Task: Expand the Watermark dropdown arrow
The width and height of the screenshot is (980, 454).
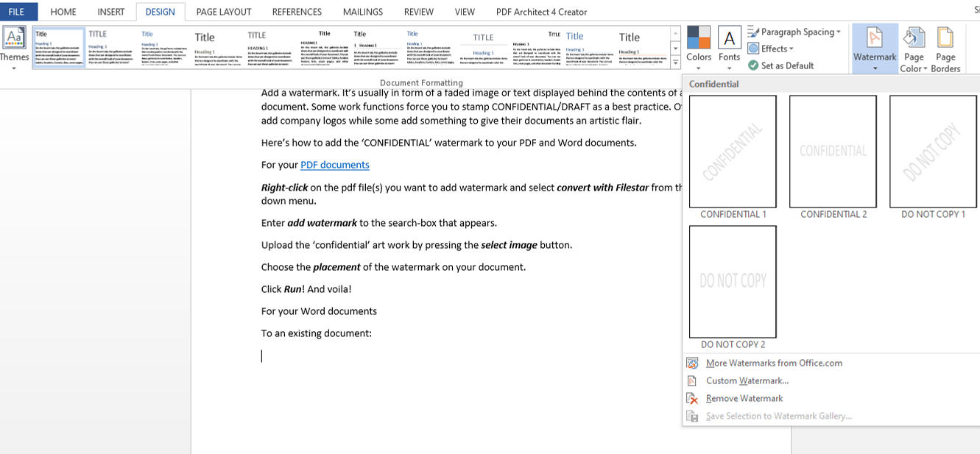Action: coord(875,68)
